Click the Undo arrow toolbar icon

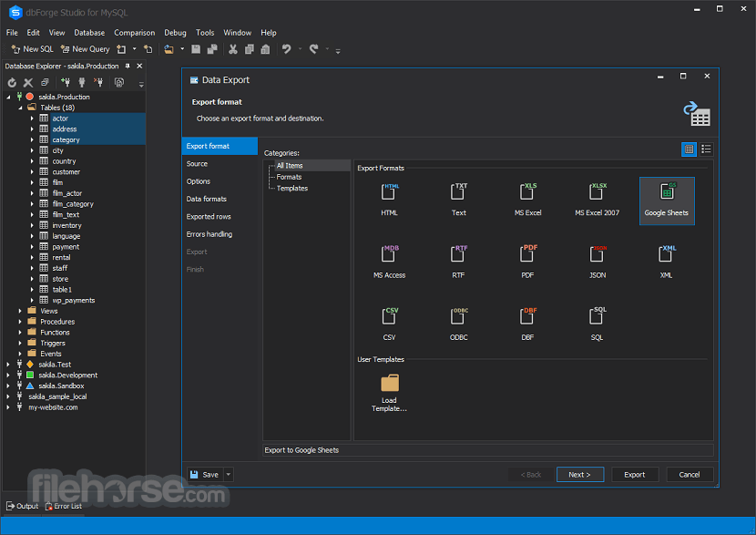286,49
